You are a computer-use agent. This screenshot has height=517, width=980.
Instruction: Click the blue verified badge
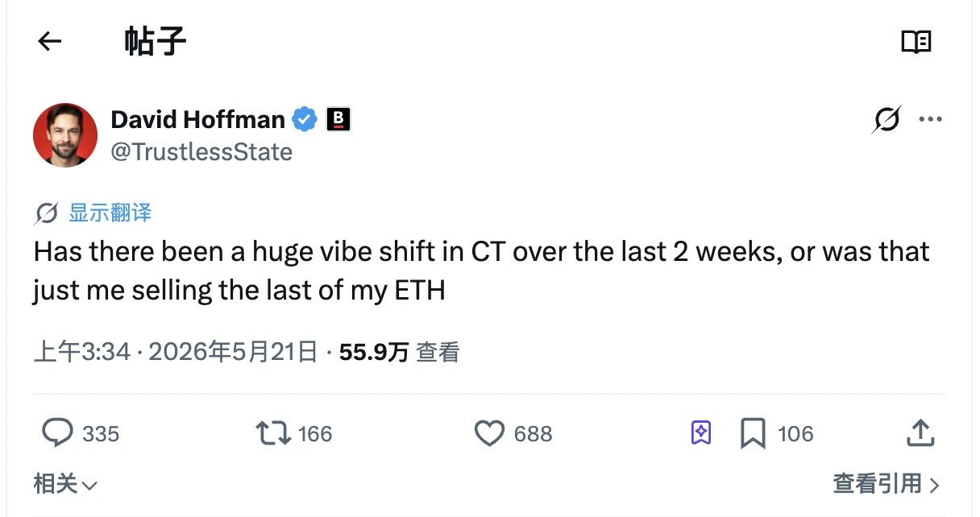pyautogui.click(x=304, y=120)
